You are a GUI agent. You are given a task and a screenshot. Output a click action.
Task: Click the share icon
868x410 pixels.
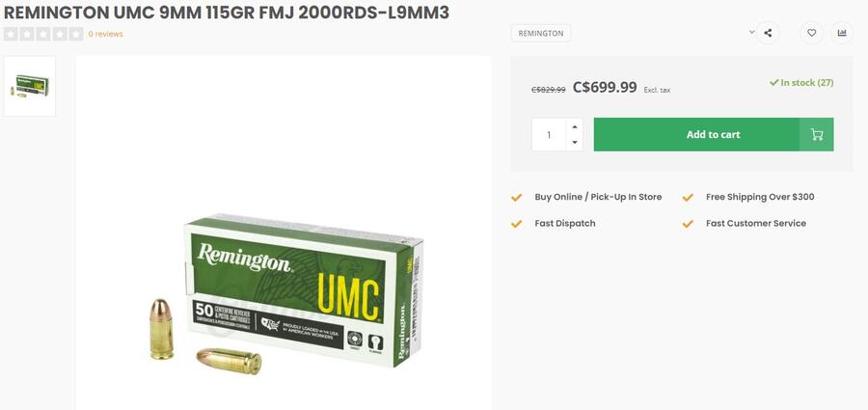pyautogui.click(x=768, y=33)
